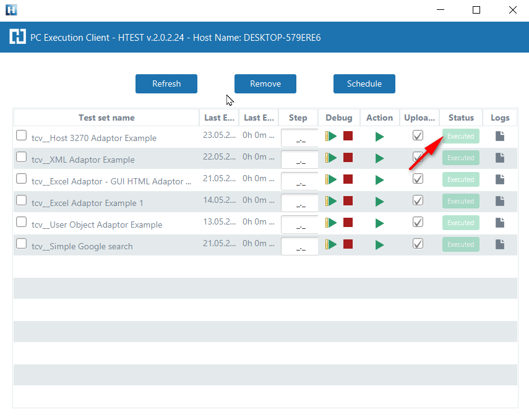Click Executed status of XML Adaptor Example
The width and height of the screenshot is (529, 420).
pyautogui.click(x=461, y=158)
